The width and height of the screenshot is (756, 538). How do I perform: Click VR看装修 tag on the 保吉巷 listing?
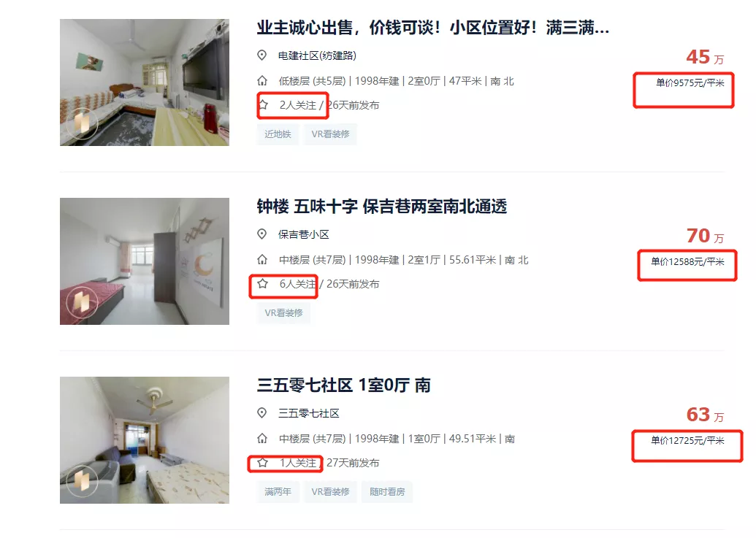(283, 313)
